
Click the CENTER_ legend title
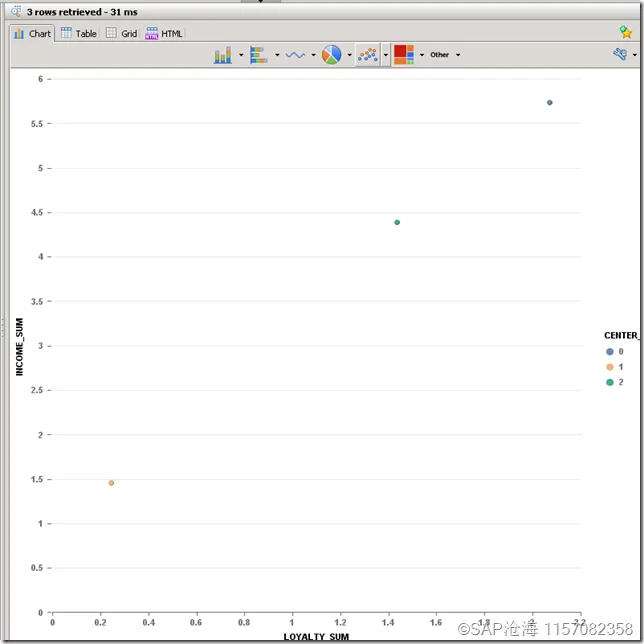[x=621, y=336]
